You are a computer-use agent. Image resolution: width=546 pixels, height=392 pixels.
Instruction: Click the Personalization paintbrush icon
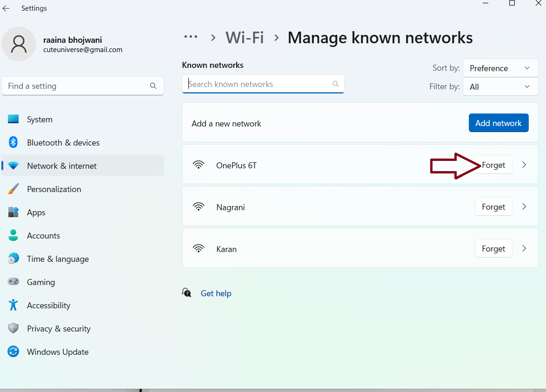click(x=13, y=189)
